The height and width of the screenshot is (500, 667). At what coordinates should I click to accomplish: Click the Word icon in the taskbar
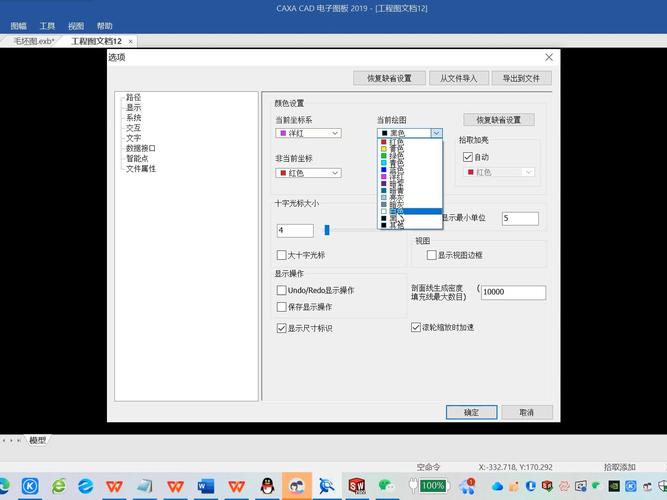[x=207, y=485]
